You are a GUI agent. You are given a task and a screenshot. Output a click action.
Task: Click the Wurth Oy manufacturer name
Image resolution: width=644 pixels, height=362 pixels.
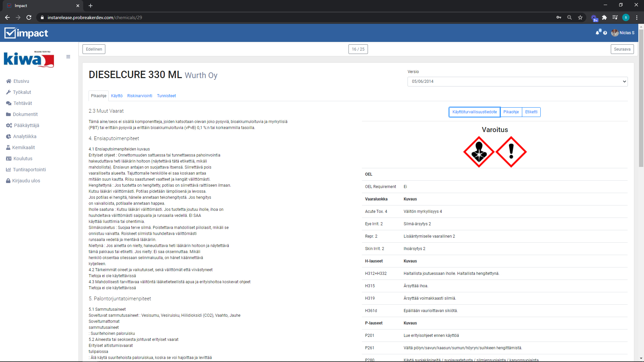(201, 75)
